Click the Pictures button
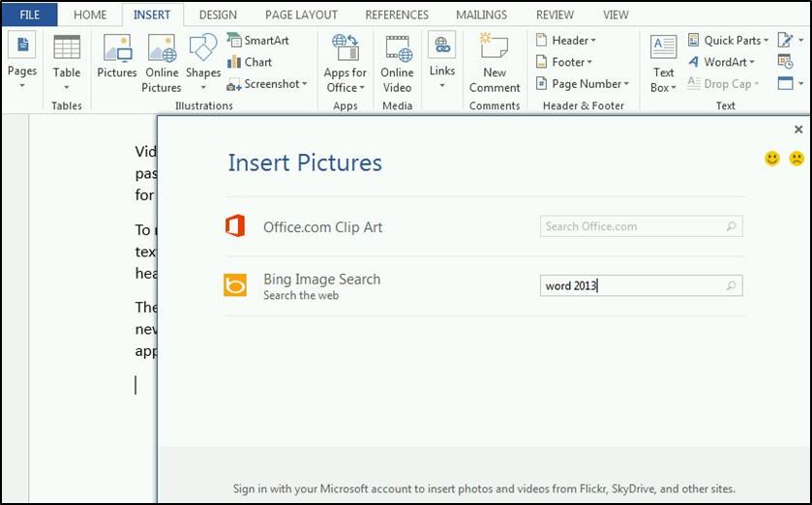 click(117, 56)
